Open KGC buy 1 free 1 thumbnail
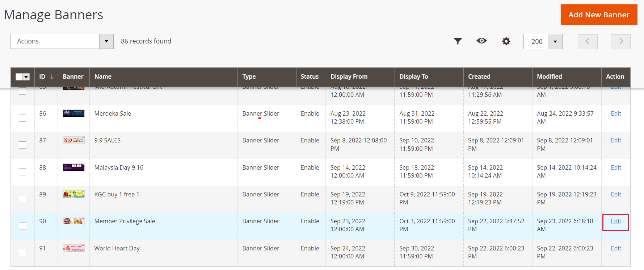The image size is (644, 270). 73,194
